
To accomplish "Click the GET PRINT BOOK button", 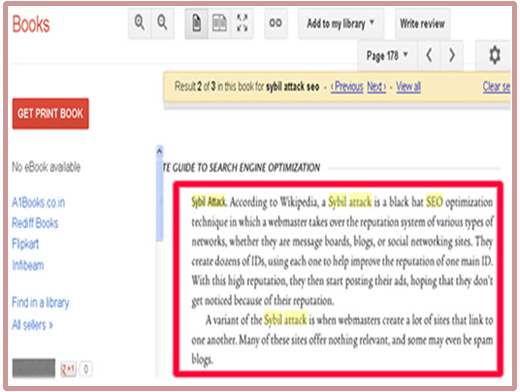I will point(51,114).
